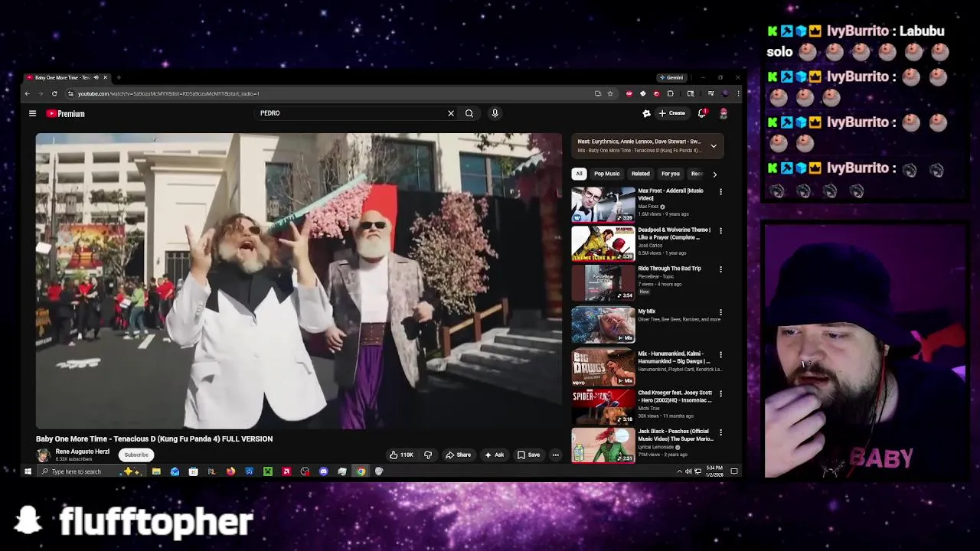The width and height of the screenshot is (980, 551).
Task: Open options menu for Deadpool & Wolverine Theme
Action: tap(720, 231)
